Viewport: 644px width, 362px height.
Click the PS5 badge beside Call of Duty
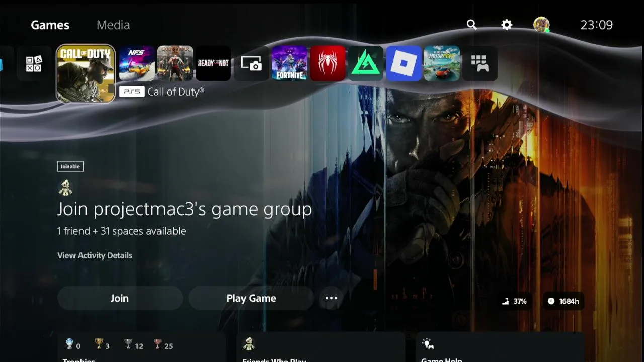point(132,92)
